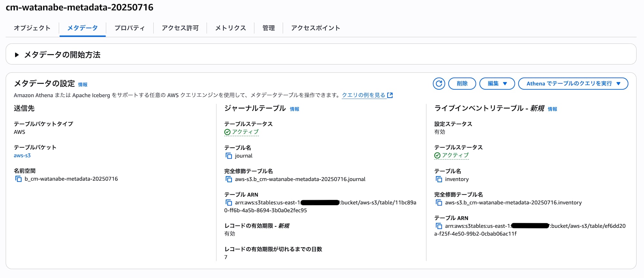Copy the journal table ARN
Screen dimensions: 644x278
pos(229,203)
